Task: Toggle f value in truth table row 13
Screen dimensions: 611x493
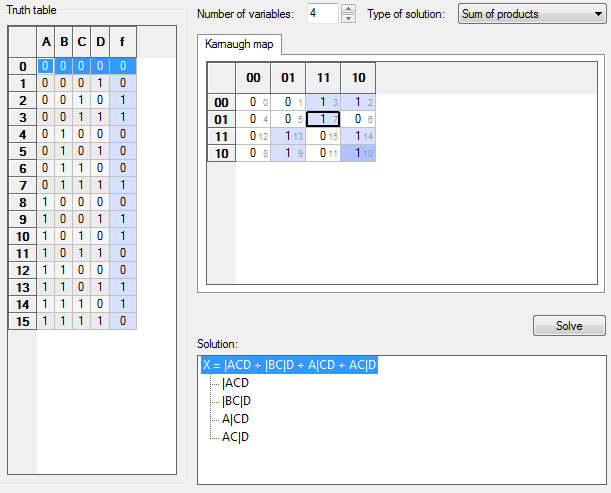Action: pos(123,287)
